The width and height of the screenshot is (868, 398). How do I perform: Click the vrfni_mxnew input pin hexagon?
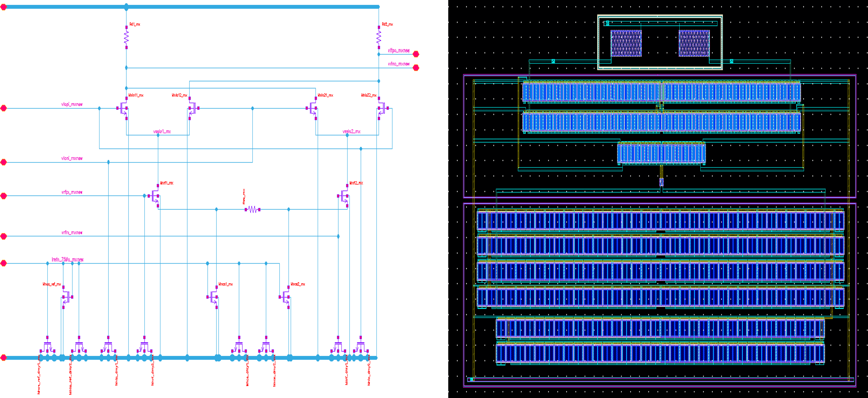3,236
